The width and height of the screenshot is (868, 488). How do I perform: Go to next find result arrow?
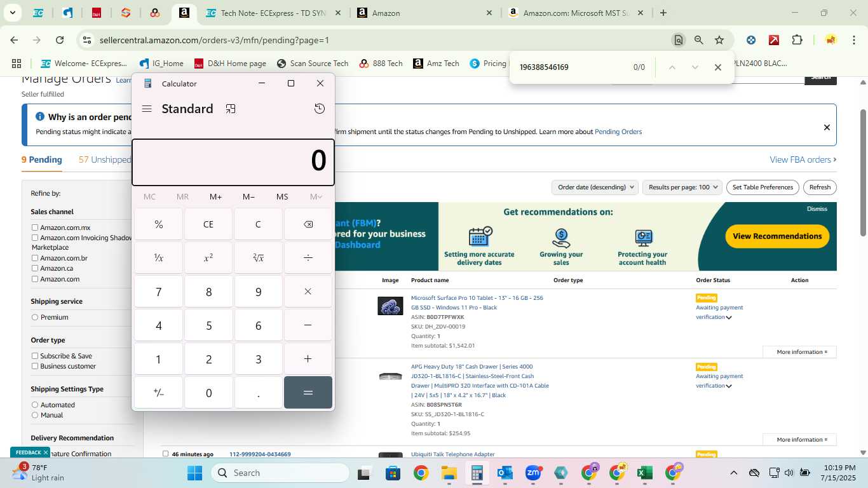(x=695, y=67)
